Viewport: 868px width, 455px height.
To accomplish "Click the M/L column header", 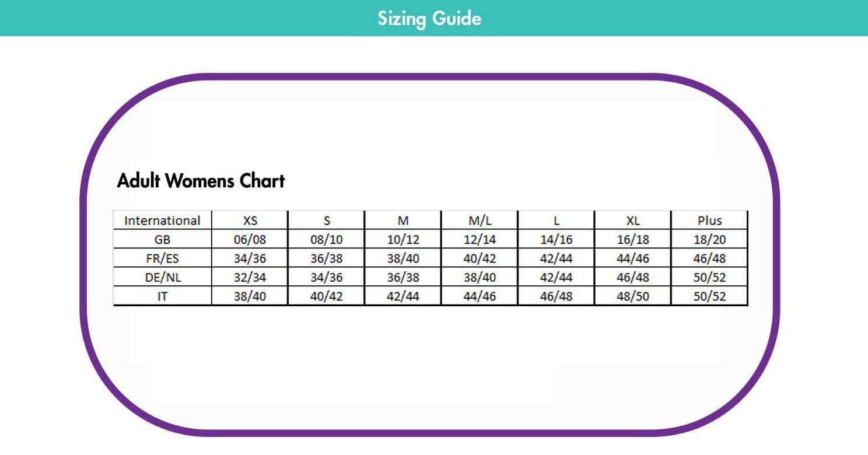I will (x=480, y=220).
